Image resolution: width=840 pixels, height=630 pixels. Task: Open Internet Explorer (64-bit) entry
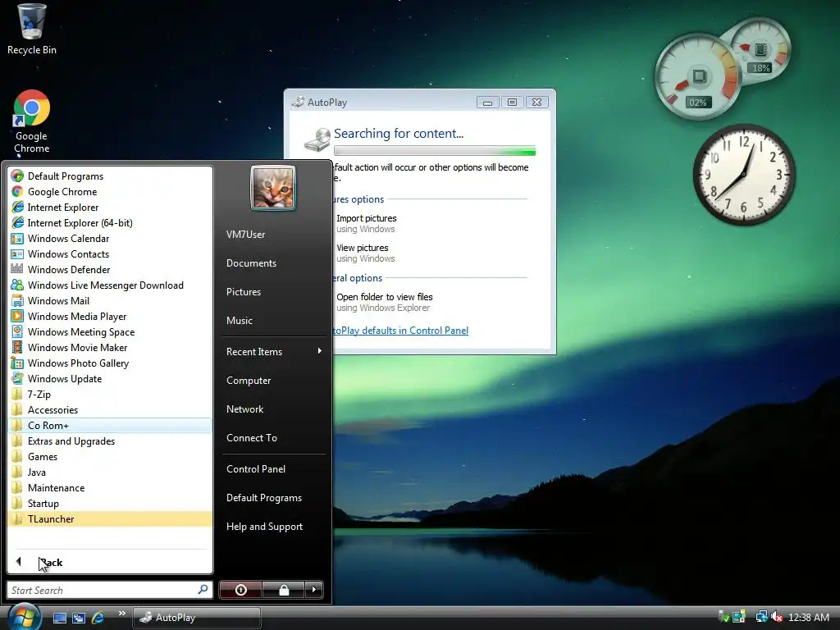[x=111, y=223]
